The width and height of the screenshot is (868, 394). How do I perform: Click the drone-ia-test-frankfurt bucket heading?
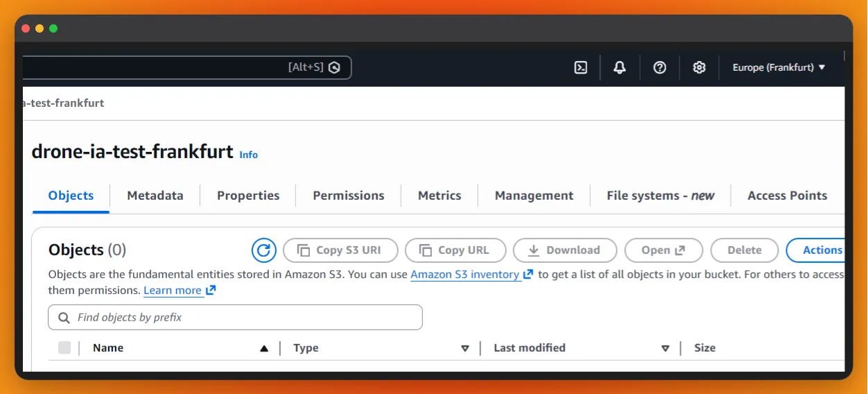pyautogui.click(x=132, y=152)
